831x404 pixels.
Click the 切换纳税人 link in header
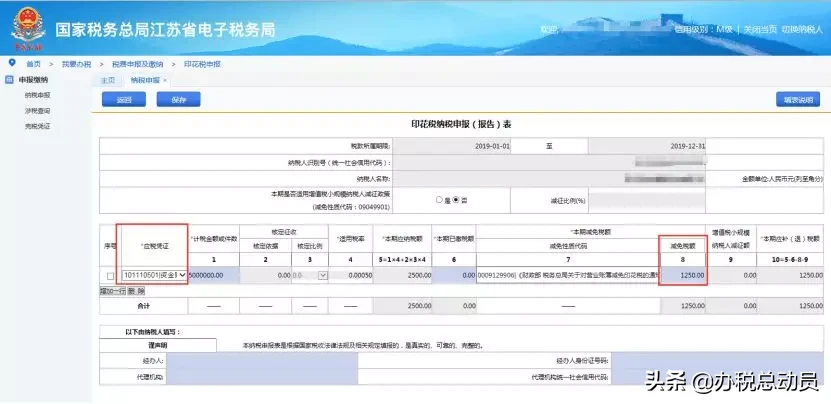coord(802,30)
